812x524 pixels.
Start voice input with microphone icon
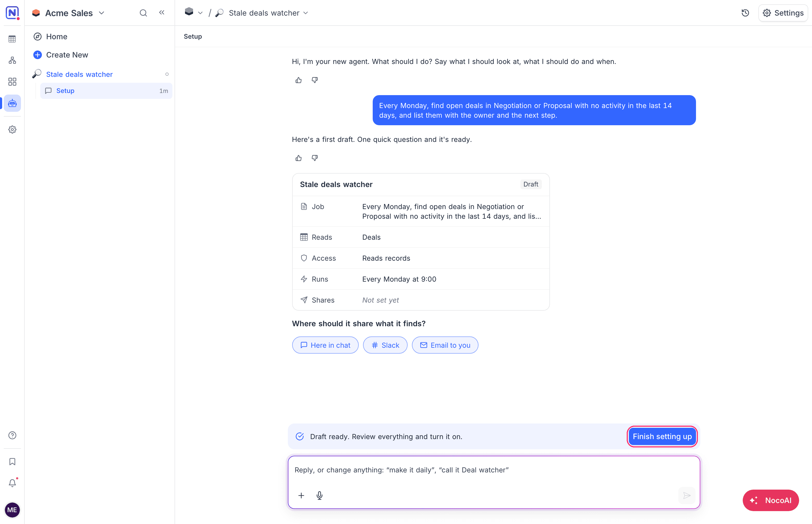click(x=319, y=496)
